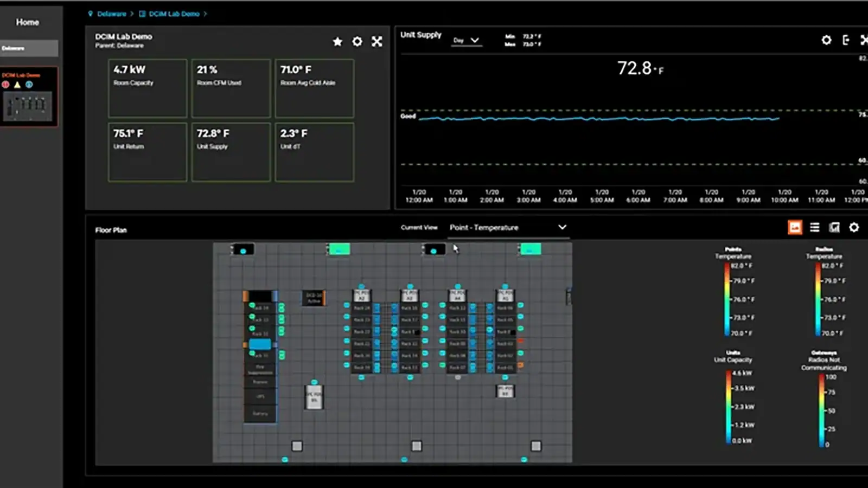The height and width of the screenshot is (488, 868).
Task: Click the left gray floor tile square
Action: [297, 446]
